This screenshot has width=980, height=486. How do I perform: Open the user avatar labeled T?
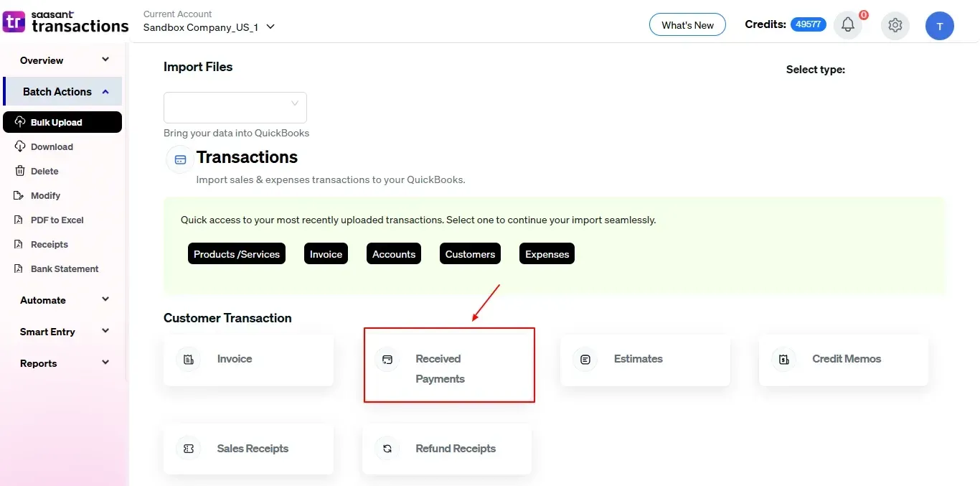click(x=939, y=26)
